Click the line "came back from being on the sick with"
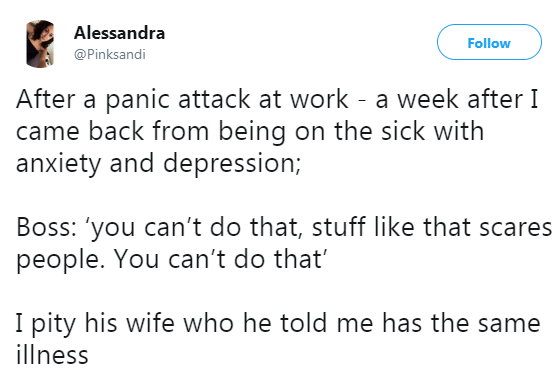 click(250, 131)
